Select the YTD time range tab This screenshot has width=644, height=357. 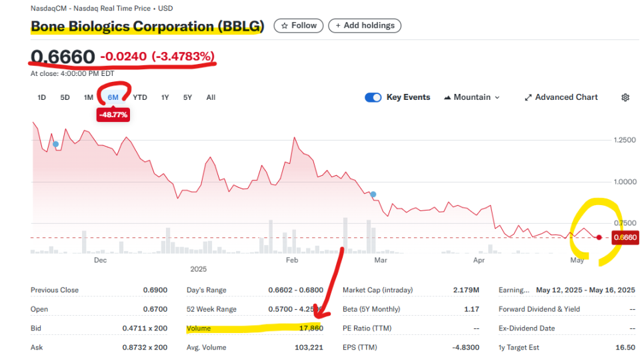[x=140, y=98]
